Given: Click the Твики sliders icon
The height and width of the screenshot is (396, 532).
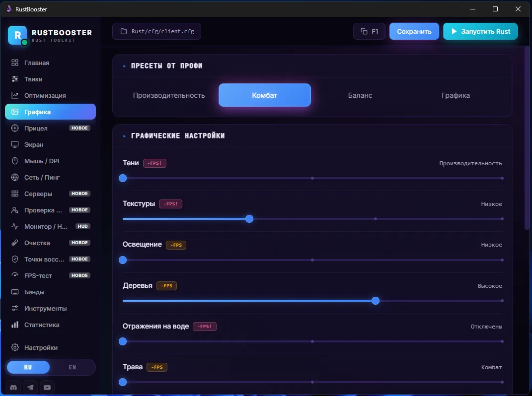Looking at the screenshot, I should [14, 79].
